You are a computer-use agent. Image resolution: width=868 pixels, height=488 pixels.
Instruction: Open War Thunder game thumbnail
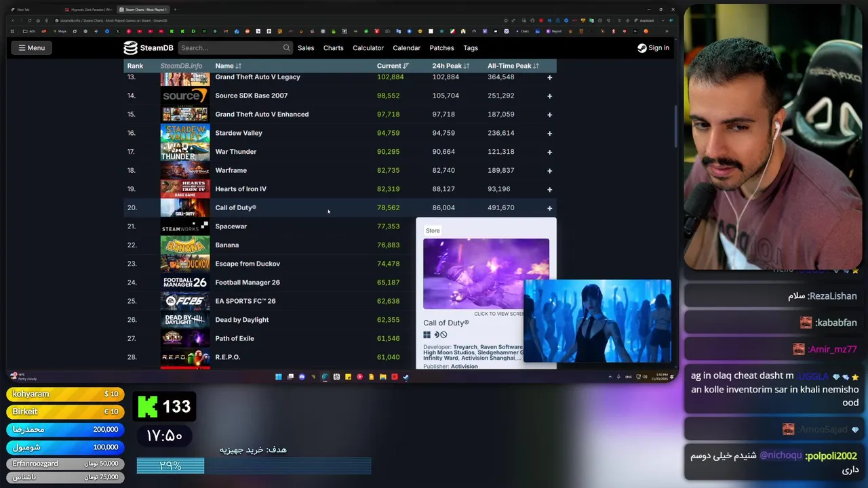coord(185,152)
